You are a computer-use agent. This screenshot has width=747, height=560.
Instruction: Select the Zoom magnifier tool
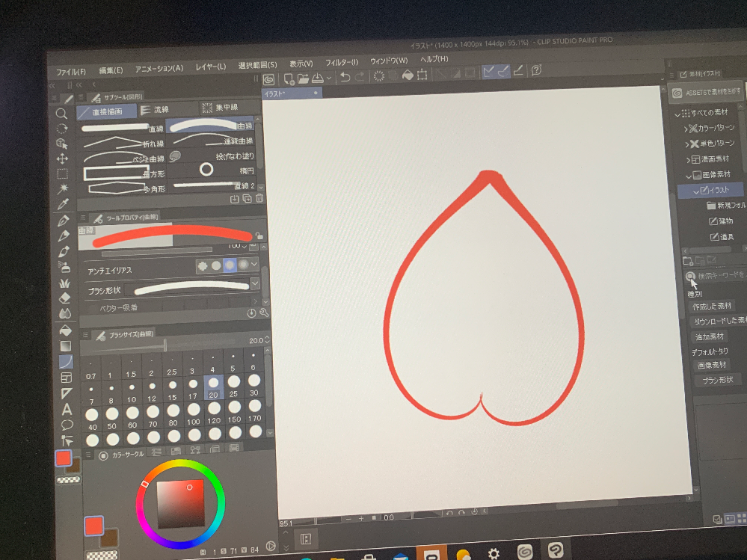click(x=61, y=114)
